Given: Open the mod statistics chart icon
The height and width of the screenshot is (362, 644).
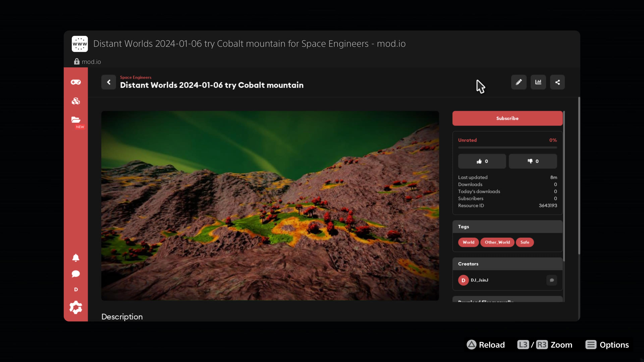Looking at the screenshot, I should (538, 82).
